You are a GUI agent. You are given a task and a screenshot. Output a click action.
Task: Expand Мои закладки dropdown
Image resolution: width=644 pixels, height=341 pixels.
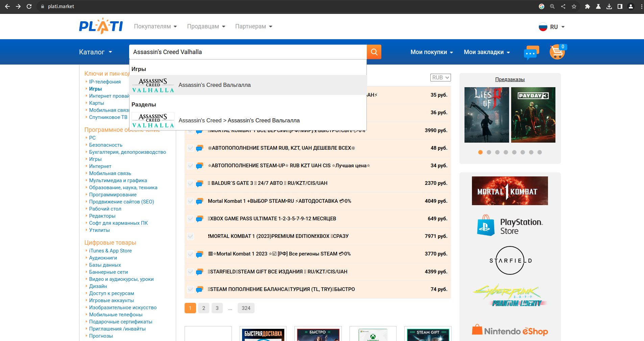[487, 52]
